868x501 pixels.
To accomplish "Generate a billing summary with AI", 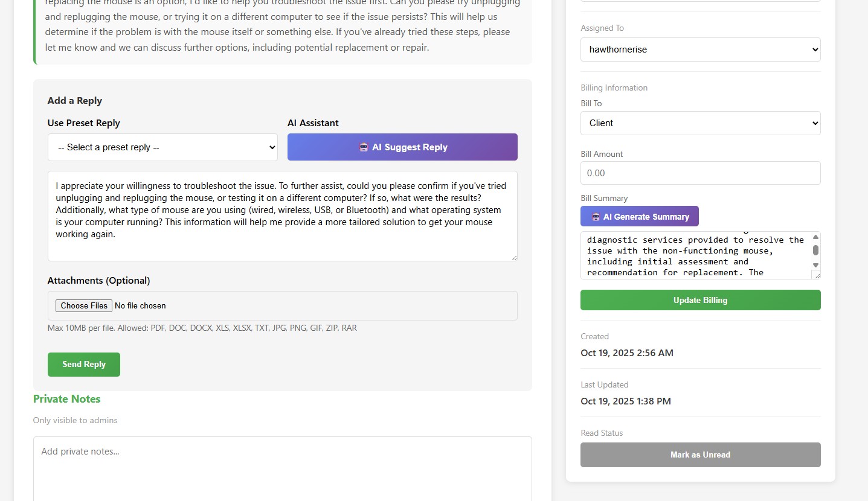I will pos(640,216).
